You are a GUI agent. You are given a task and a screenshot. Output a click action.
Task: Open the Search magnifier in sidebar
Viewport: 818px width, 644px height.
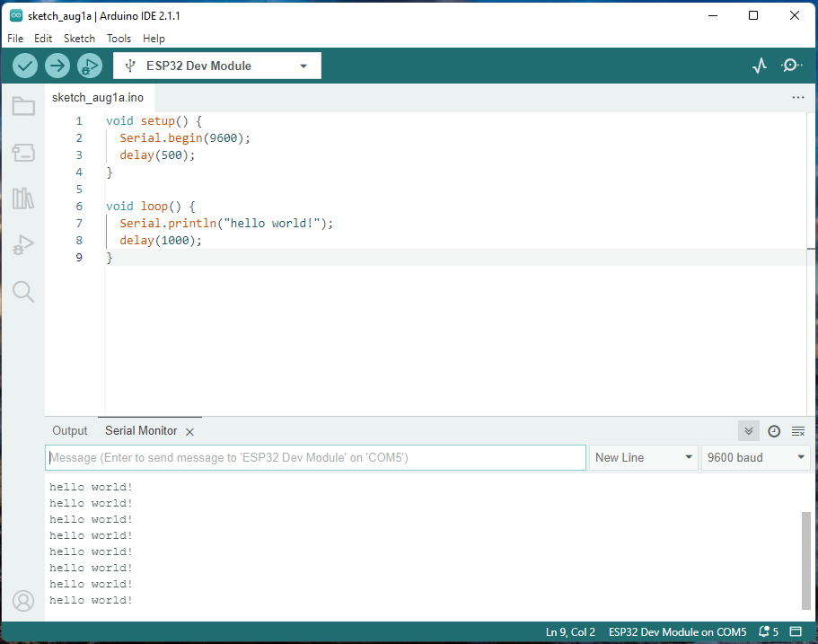[23, 291]
